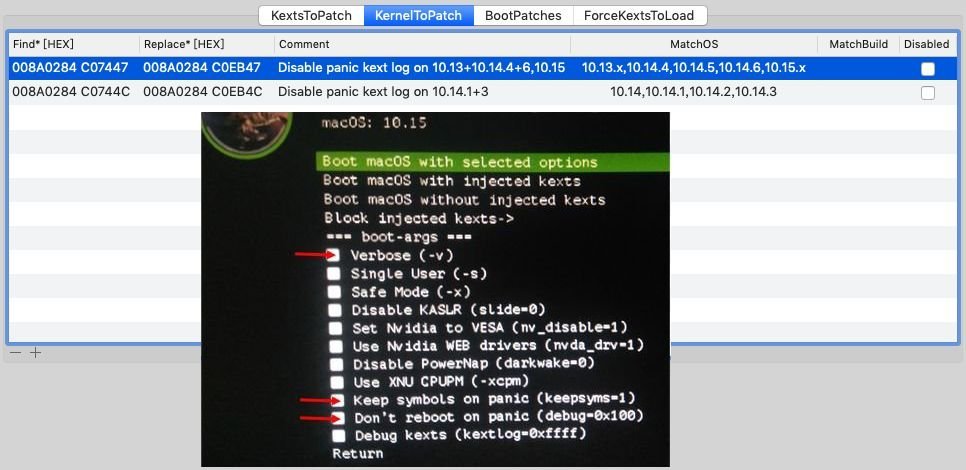The width and height of the screenshot is (966, 470).
Task: Select MatchOS cell starting with 10.13.x
Action: click(694, 68)
